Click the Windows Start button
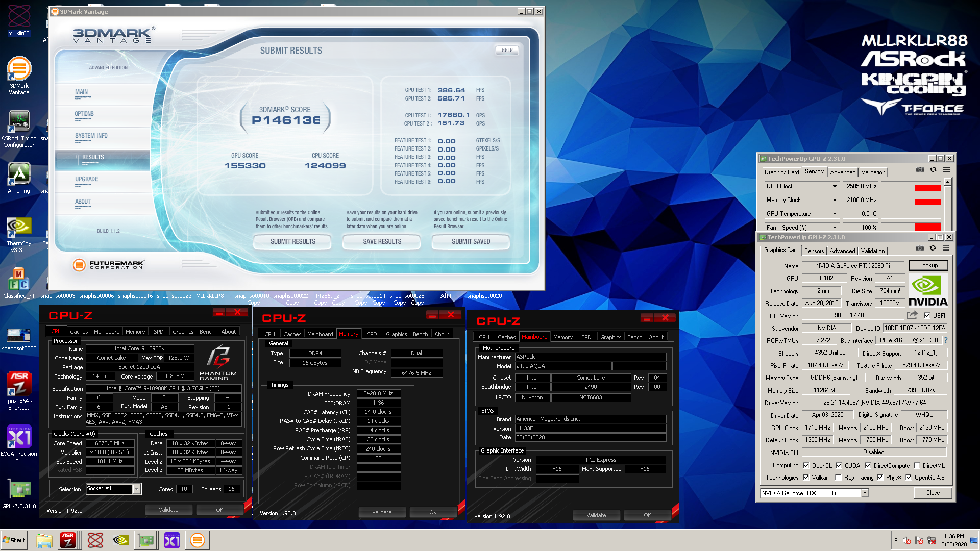 tap(14, 540)
